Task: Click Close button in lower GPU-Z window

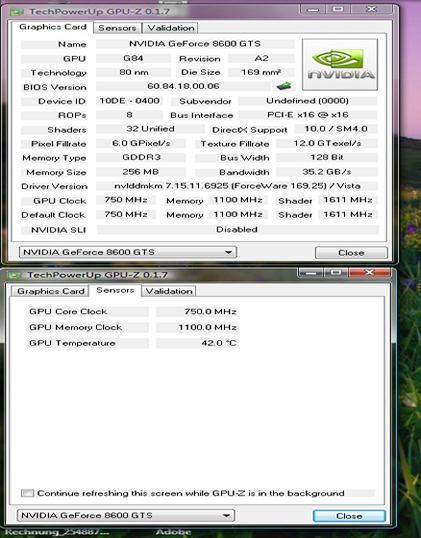Action: point(349,516)
